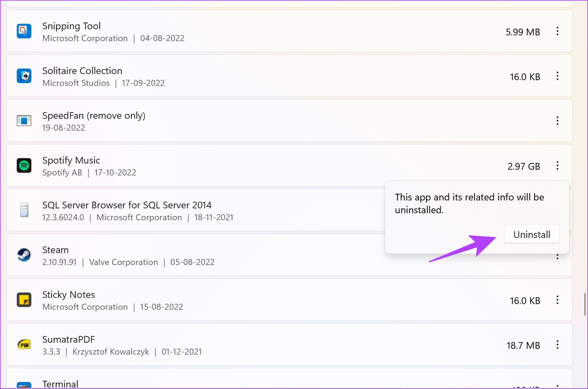588x389 pixels.
Task: Open more options for SumatraPDF
Action: pyautogui.click(x=557, y=345)
